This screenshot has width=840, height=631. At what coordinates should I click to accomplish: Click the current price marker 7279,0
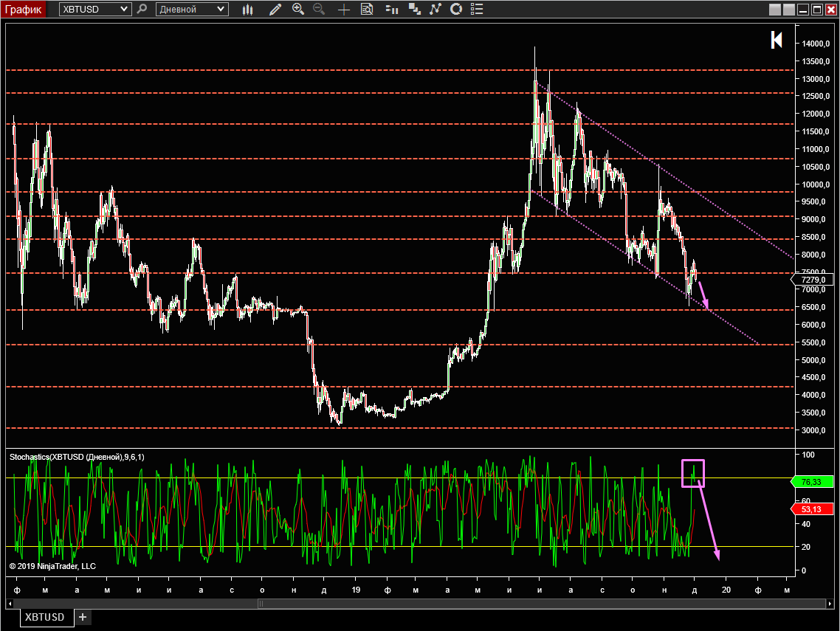point(813,280)
